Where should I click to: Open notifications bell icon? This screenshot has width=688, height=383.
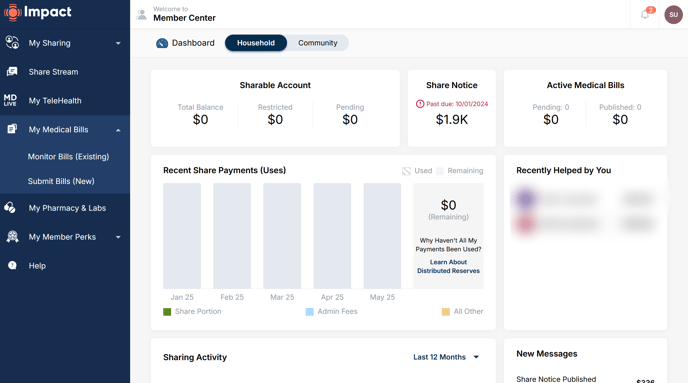point(645,14)
